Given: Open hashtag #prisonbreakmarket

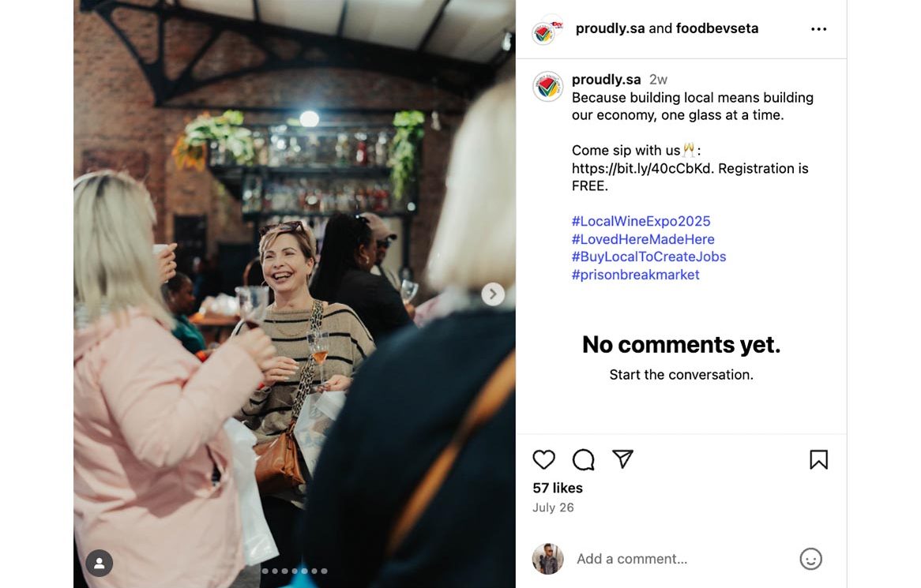Looking at the screenshot, I should click(635, 275).
